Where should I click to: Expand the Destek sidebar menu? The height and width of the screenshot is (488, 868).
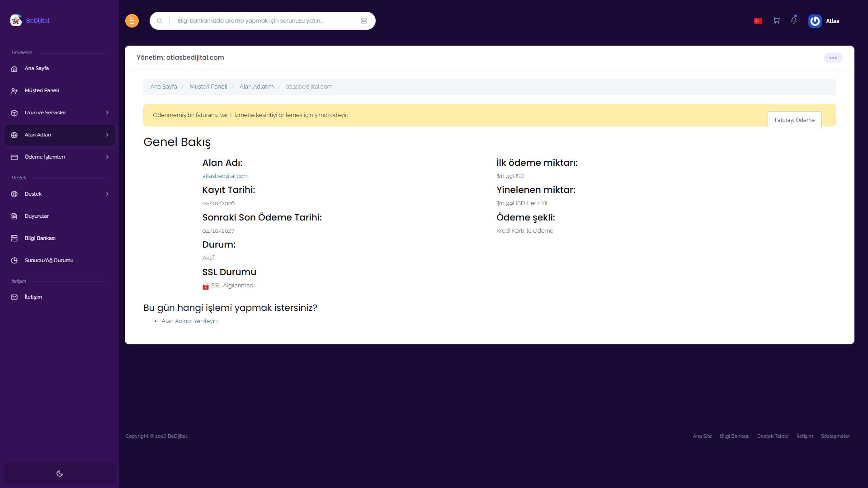(60, 194)
